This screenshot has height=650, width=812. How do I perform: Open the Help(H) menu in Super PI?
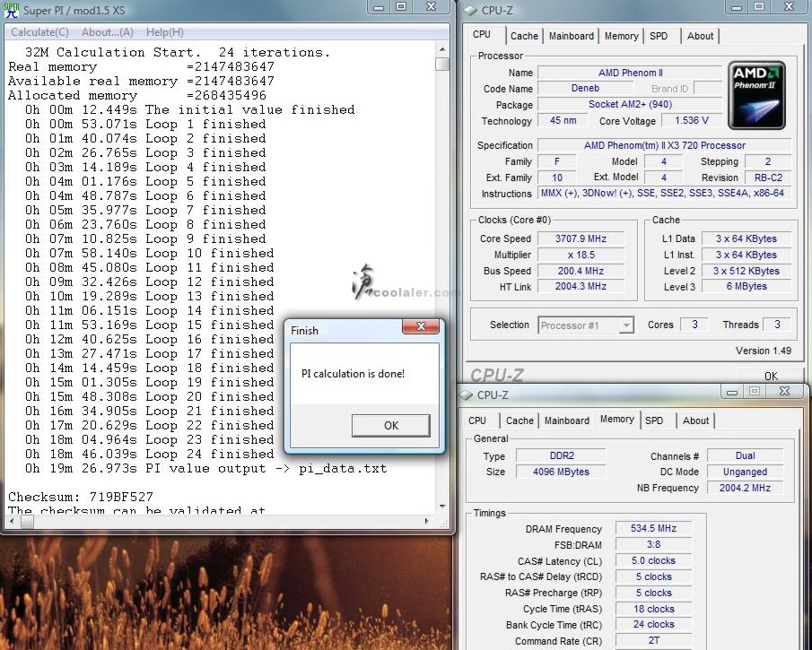(x=165, y=32)
